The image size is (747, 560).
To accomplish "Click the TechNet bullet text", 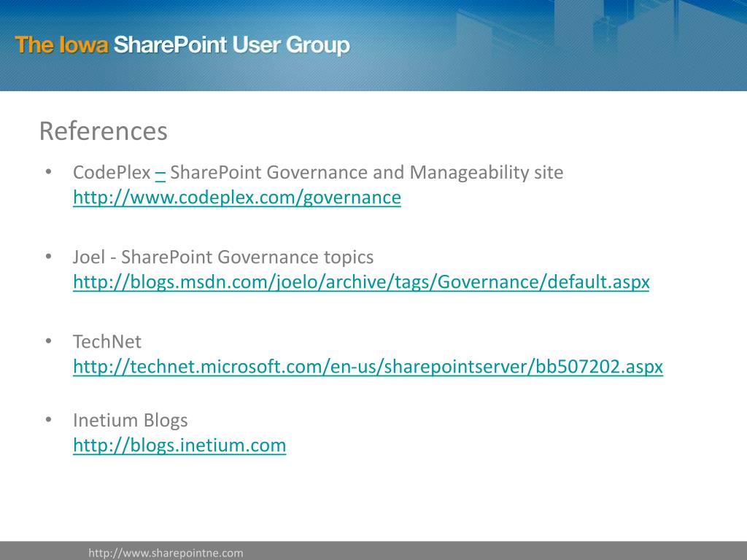I will click(107, 341).
